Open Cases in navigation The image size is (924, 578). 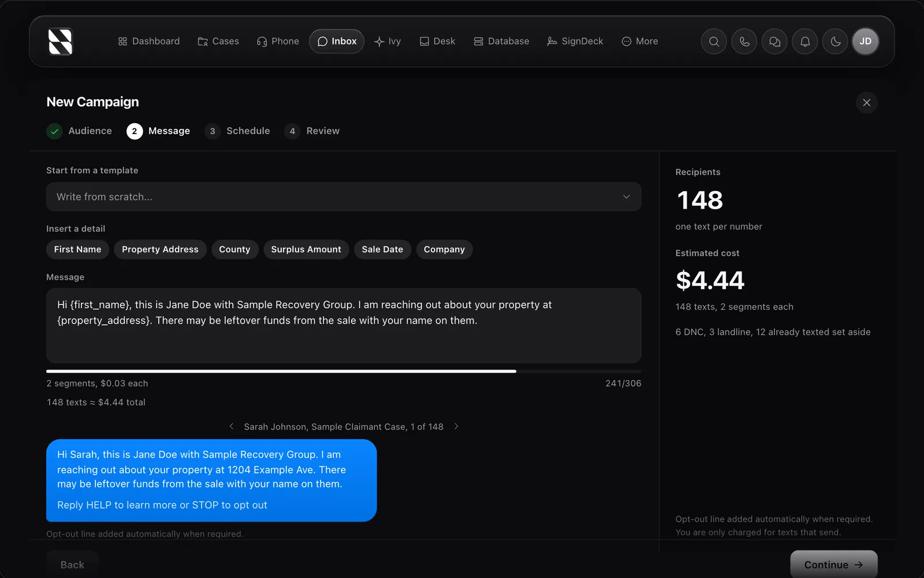[x=218, y=42]
